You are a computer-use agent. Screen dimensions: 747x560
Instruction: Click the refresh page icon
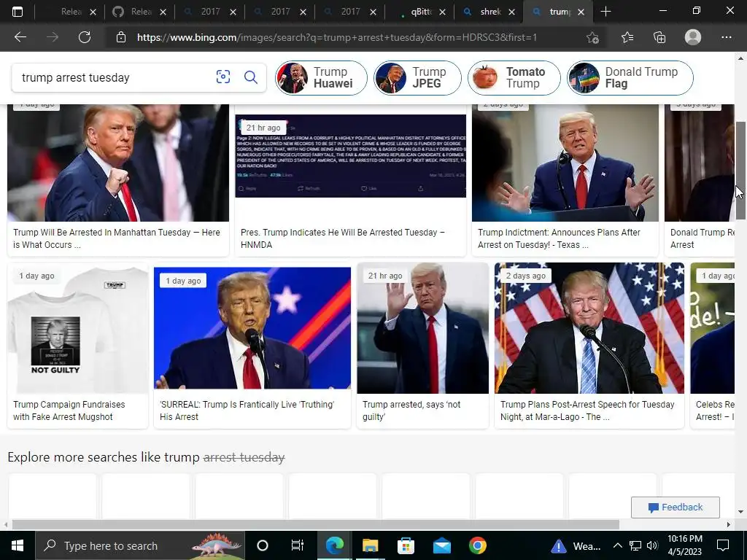pos(85,37)
